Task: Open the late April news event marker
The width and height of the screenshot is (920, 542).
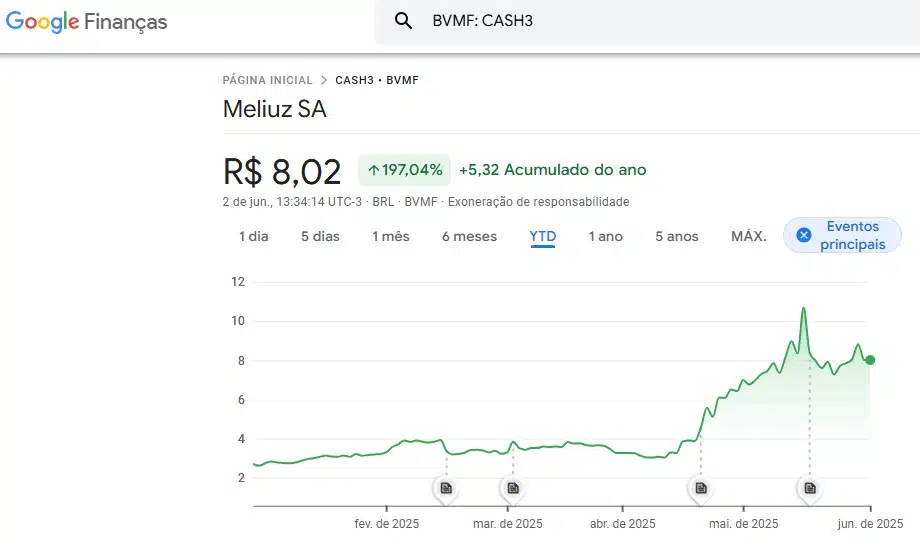Action: pos(701,488)
